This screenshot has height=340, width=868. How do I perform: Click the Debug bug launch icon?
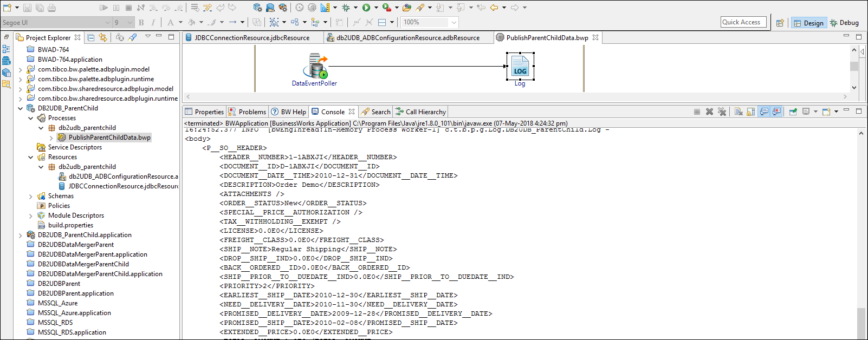point(346,8)
